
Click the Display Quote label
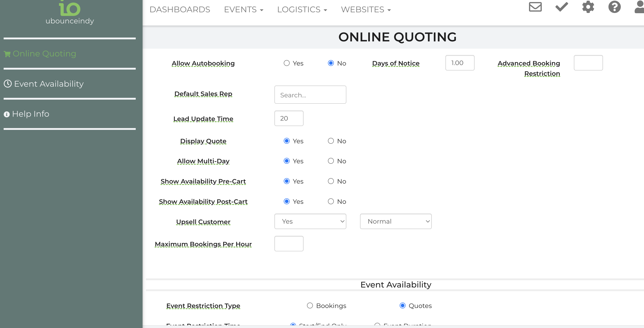pos(203,141)
